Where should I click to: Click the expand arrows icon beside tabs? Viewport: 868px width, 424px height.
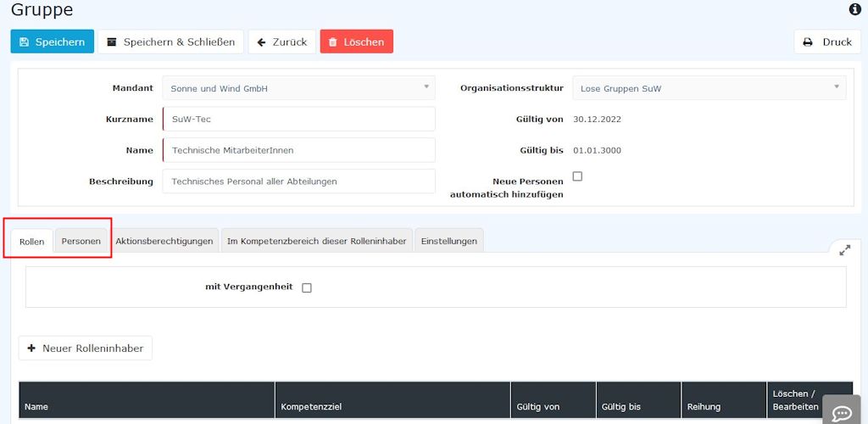845,251
